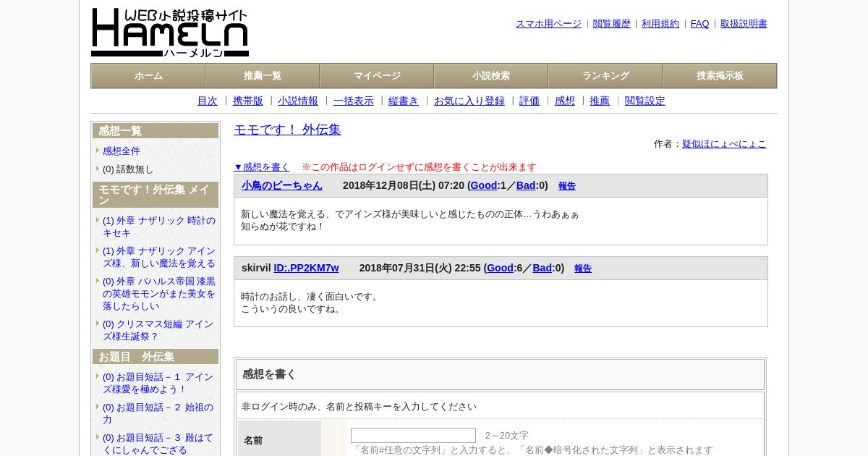Select 携帯版 in the sub-menu
Image resolution: width=868 pixels, height=456 pixels.
tap(248, 101)
